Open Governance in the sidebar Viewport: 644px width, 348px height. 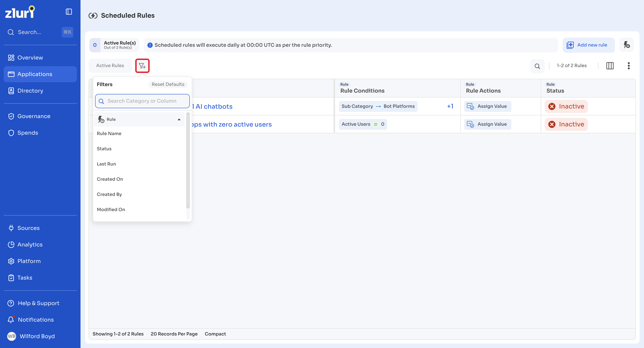pos(40,116)
